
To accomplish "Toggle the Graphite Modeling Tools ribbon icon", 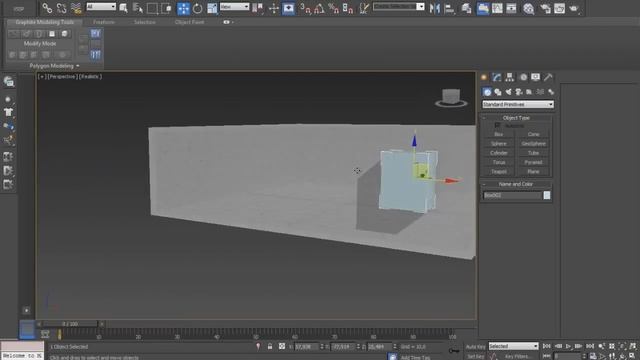I will click(482, 8).
